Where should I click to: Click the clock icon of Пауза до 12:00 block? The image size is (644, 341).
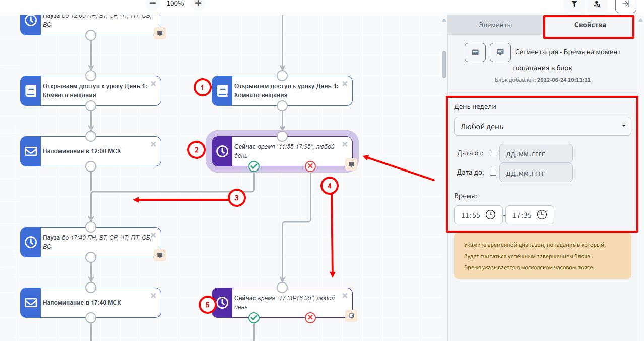click(x=31, y=20)
